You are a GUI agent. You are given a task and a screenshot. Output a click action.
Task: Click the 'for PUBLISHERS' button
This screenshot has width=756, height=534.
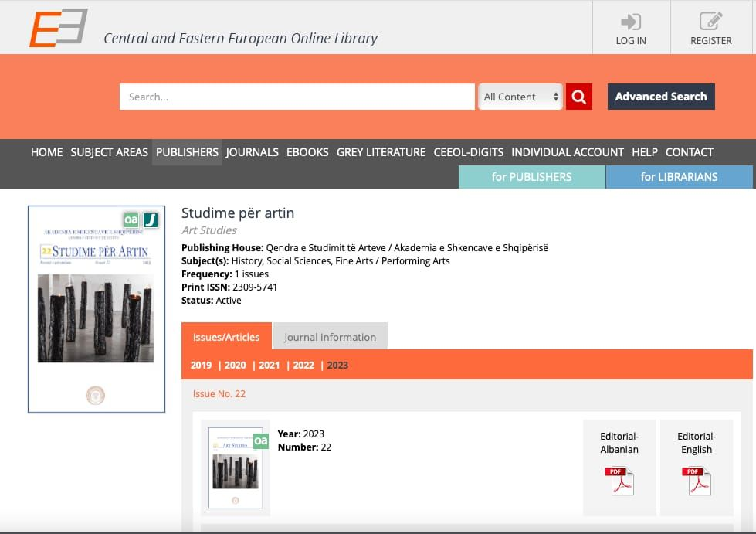pyautogui.click(x=532, y=177)
